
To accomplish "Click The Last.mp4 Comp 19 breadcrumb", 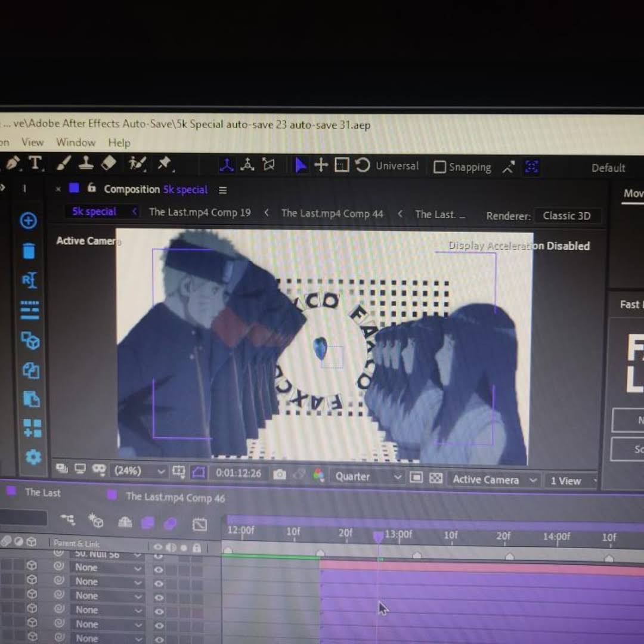I will click(x=200, y=212).
